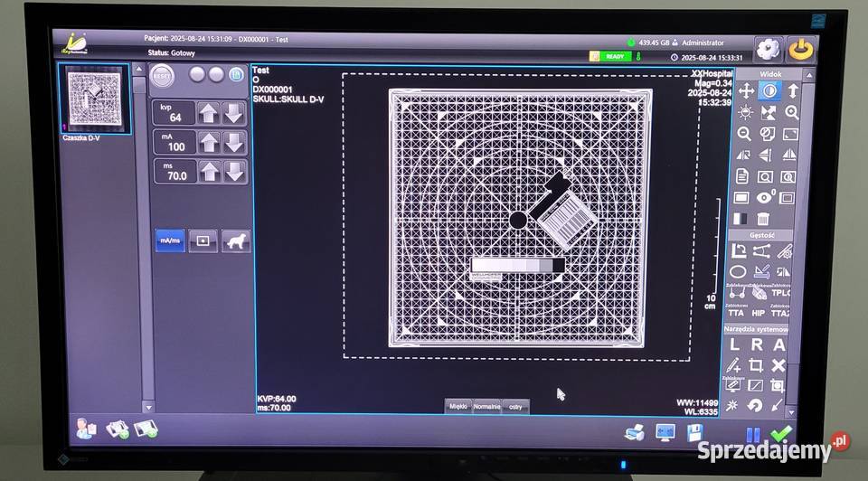Select the ellipse region tool
The width and height of the screenshot is (868, 481).
point(738,272)
